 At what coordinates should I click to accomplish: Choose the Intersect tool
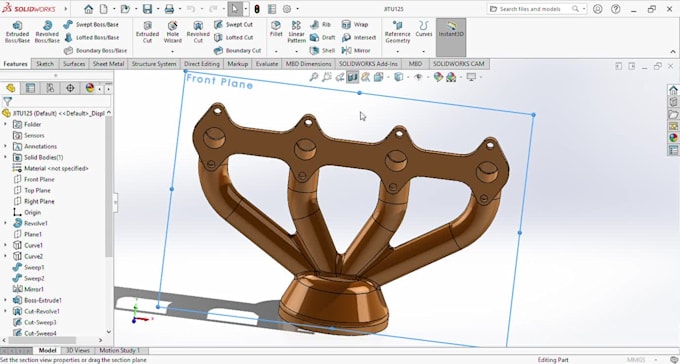tap(359, 38)
